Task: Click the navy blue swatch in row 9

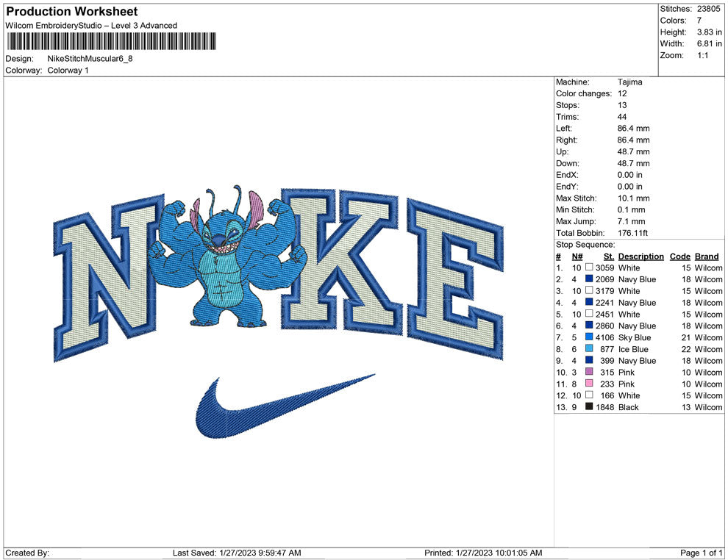Action: [x=589, y=360]
